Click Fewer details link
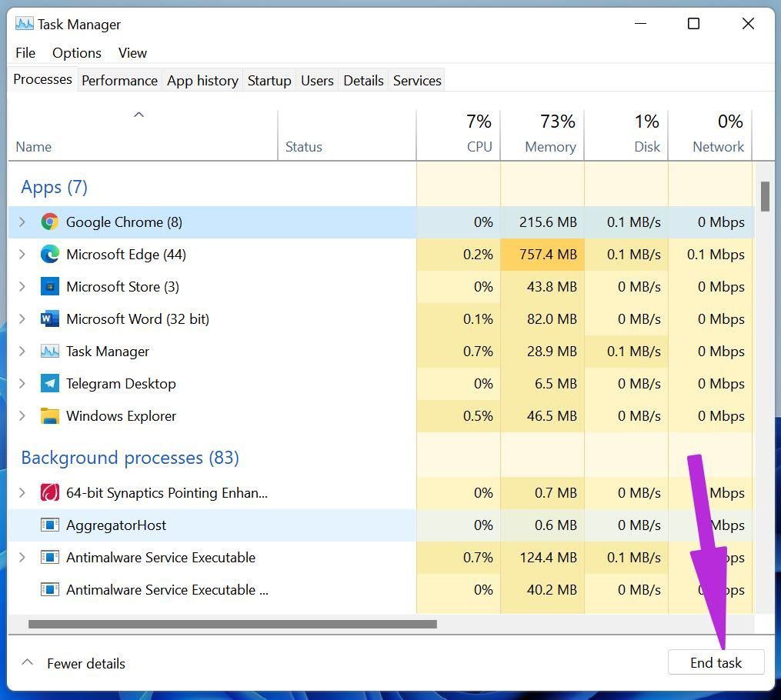Viewport: 781px width, 700px height. pyautogui.click(x=86, y=664)
